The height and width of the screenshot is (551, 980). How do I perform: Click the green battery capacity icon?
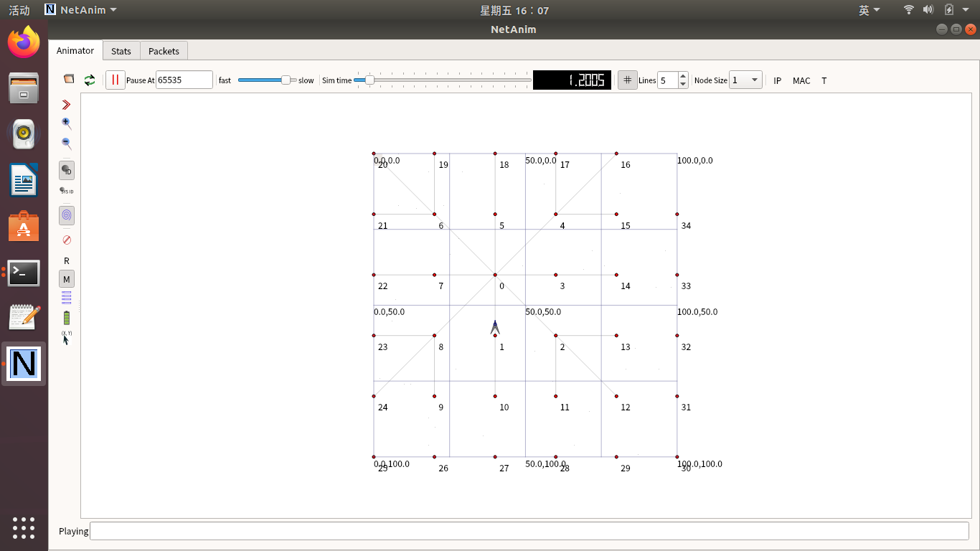[x=67, y=318]
